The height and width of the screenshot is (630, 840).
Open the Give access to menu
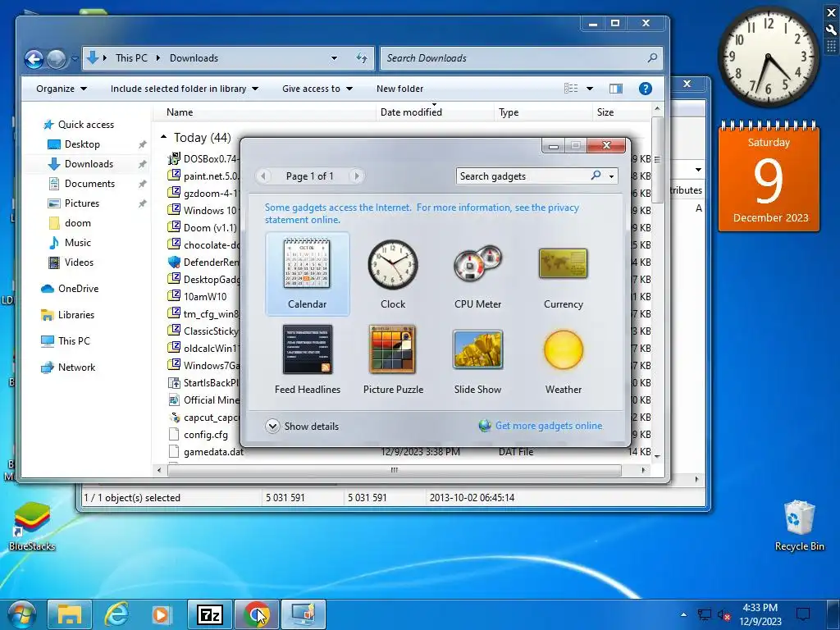coord(317,89)
